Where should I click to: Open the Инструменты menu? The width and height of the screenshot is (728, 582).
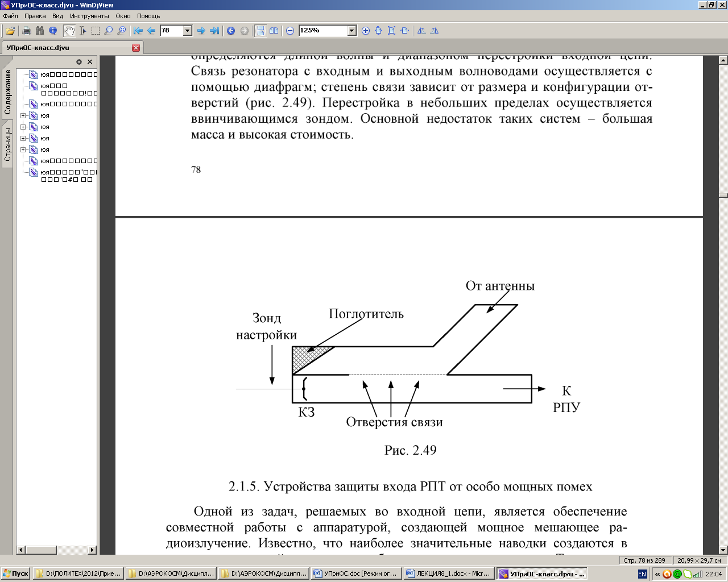click(89, 16)
